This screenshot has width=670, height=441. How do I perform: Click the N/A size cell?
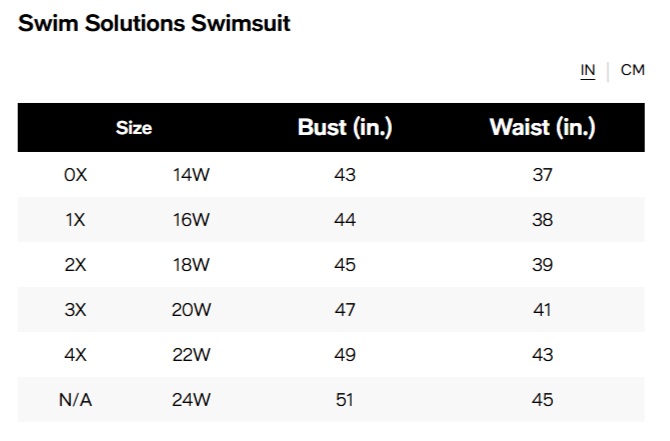tap(76, 400)
